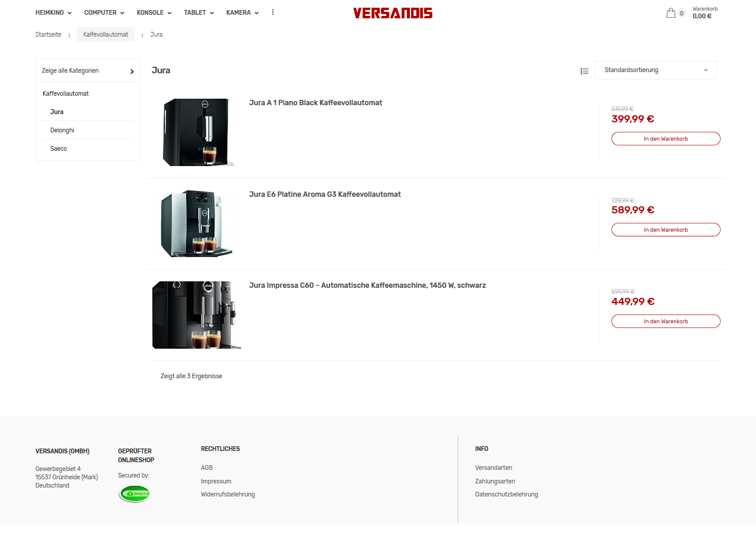This screenshot has width=756, height=539.
Task: Open Jura E6 Platine product image
Action: coord(197,223)
